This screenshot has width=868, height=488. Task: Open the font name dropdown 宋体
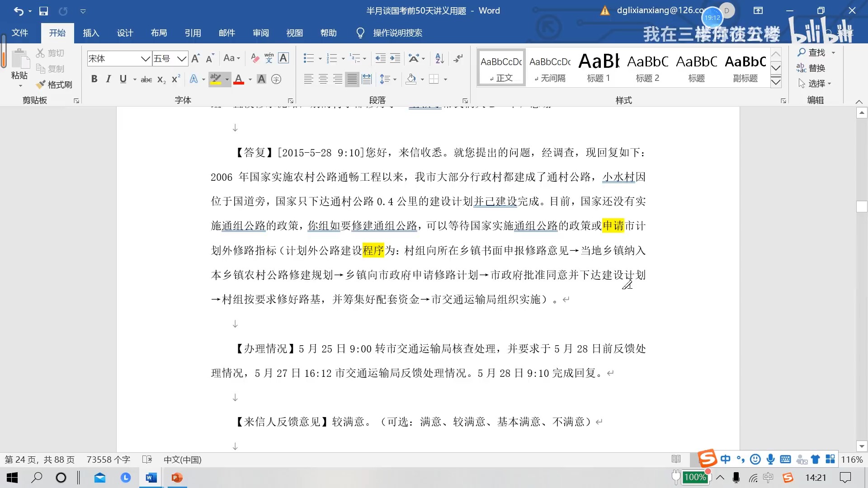[x=145, y=59]
